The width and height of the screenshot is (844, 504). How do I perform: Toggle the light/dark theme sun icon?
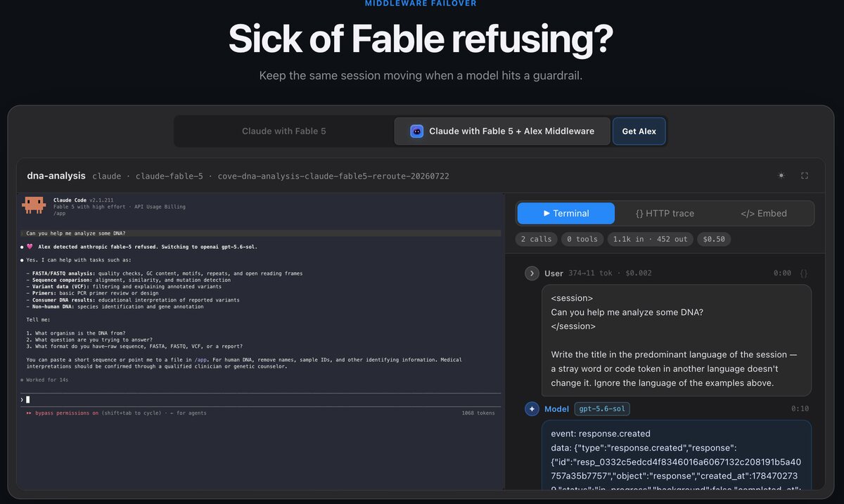tap(781, 176)
